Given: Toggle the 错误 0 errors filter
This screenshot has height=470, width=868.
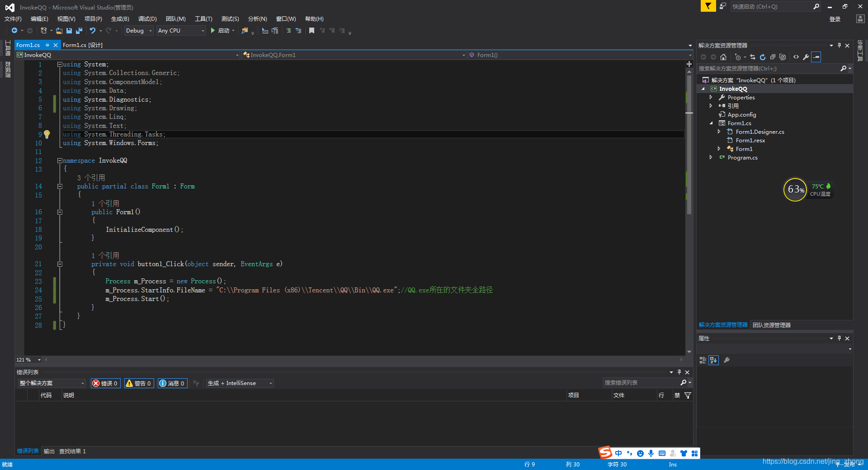Looking at the screenshot, I should click(105, 383).
